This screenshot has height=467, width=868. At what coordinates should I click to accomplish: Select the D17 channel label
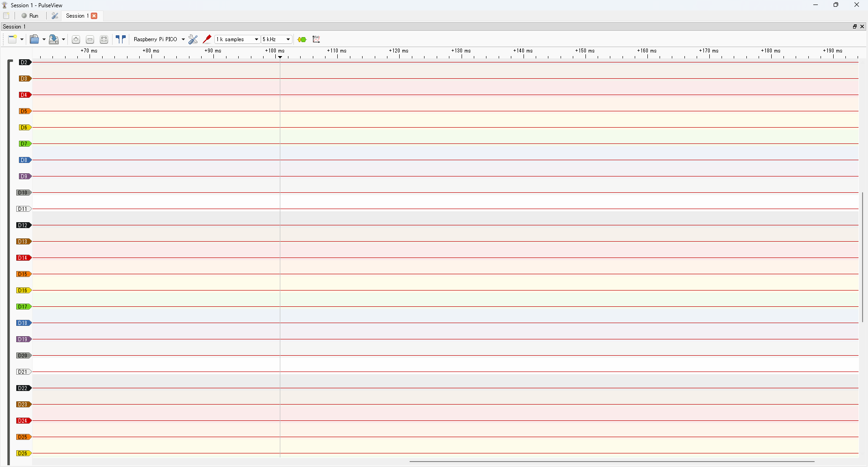(24, 307)
